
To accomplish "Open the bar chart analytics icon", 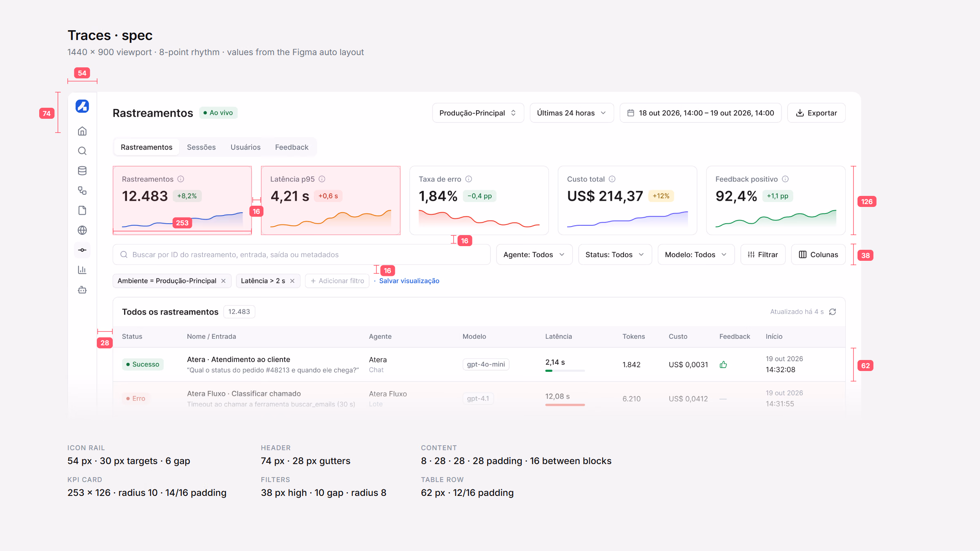I will tap(82, 270).
